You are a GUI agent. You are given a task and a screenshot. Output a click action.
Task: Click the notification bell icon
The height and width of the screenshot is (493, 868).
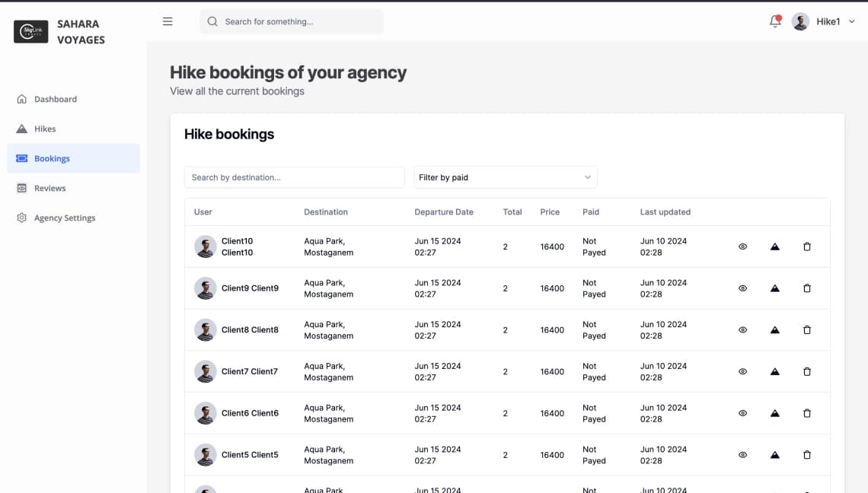[x=775, y=21]
